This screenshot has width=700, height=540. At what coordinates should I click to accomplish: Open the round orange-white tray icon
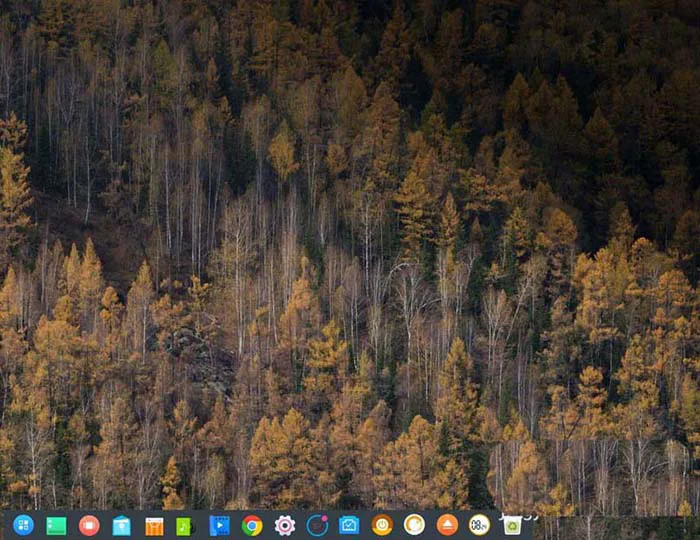414,525
